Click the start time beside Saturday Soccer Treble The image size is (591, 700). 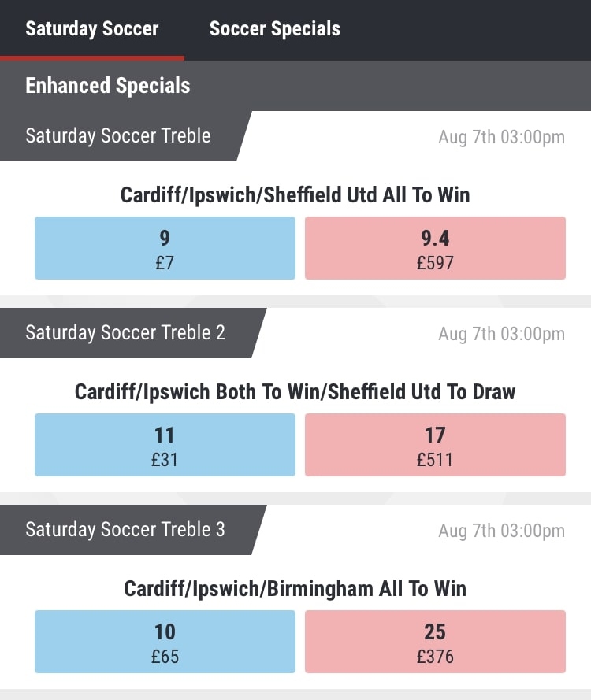(x=501, y=137)
